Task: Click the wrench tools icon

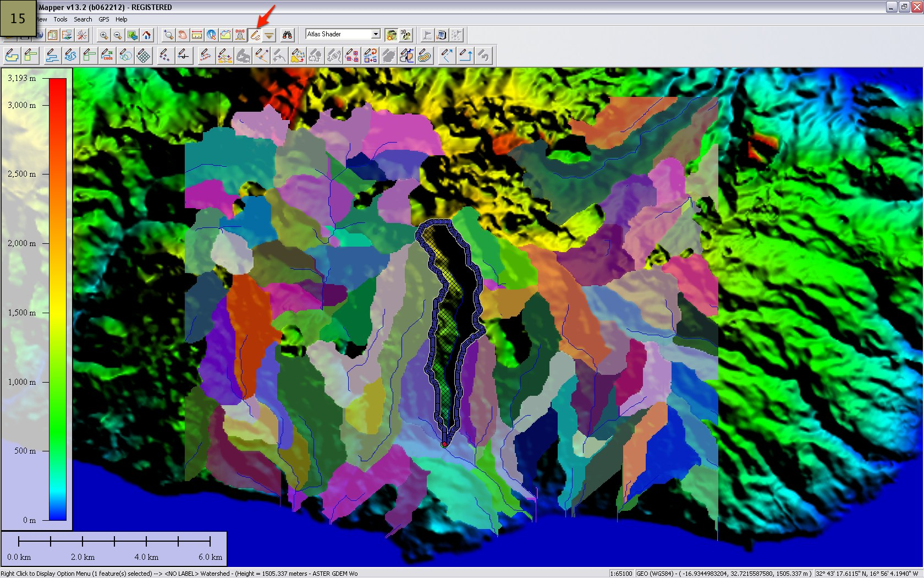Action: tap(81, 35)
